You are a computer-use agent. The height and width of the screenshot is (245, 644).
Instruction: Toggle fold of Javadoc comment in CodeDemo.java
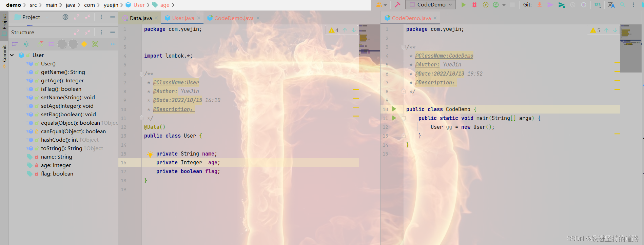(404, 47)
